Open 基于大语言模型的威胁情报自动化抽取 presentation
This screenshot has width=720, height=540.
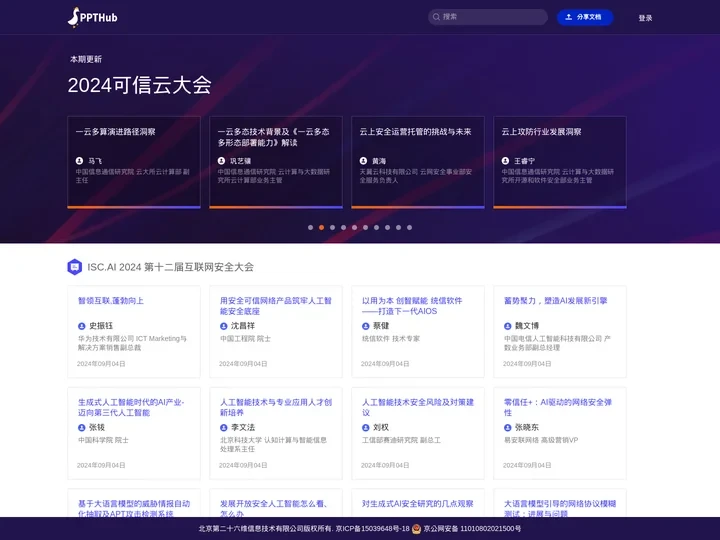click(134, 508)
